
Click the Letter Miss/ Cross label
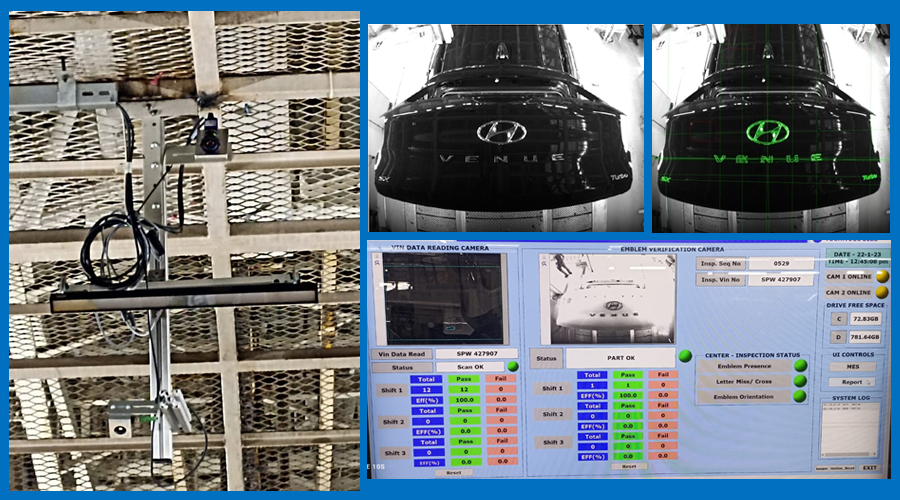click(x=744, y=381)
